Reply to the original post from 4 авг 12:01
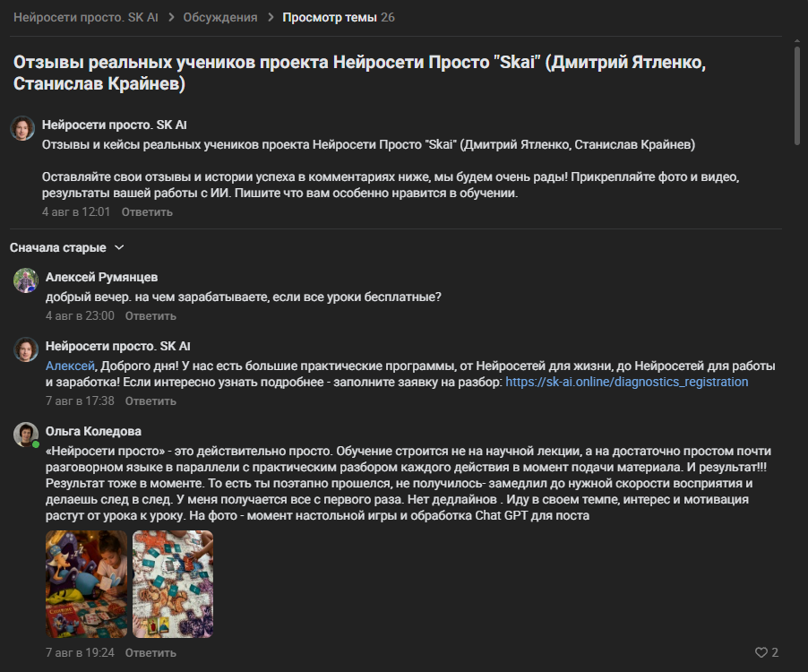 point(147,212)
